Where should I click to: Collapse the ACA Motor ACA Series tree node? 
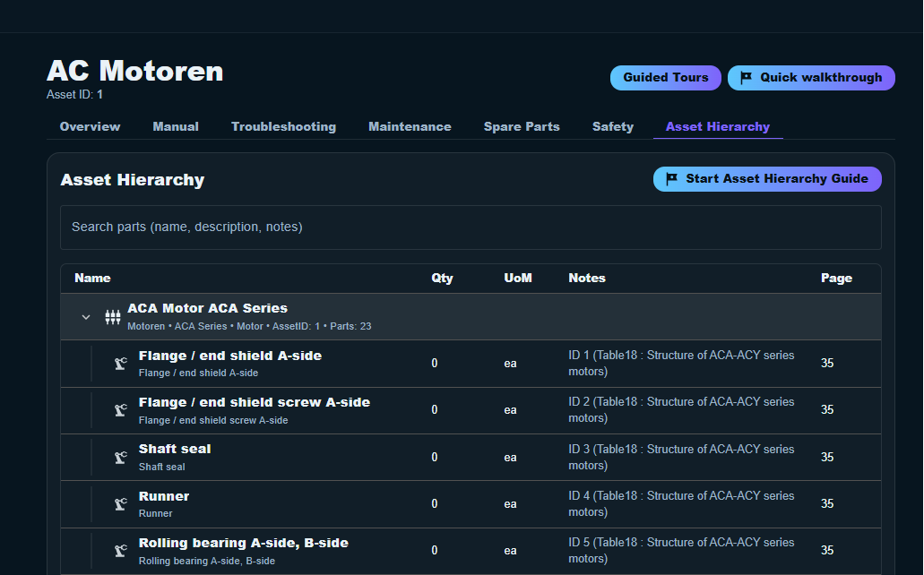(85, 316)
